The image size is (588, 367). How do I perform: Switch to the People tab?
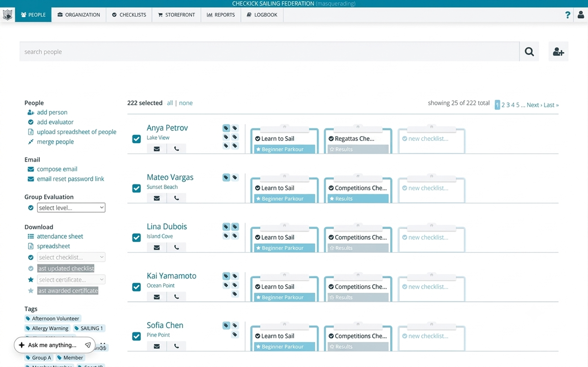coord(33,15)
